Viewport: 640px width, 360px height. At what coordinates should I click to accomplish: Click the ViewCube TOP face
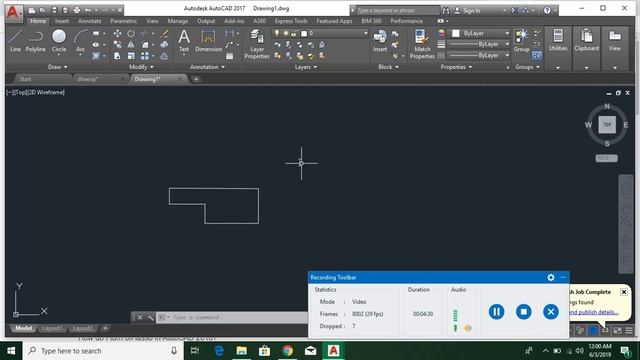[x=607, y=124]
